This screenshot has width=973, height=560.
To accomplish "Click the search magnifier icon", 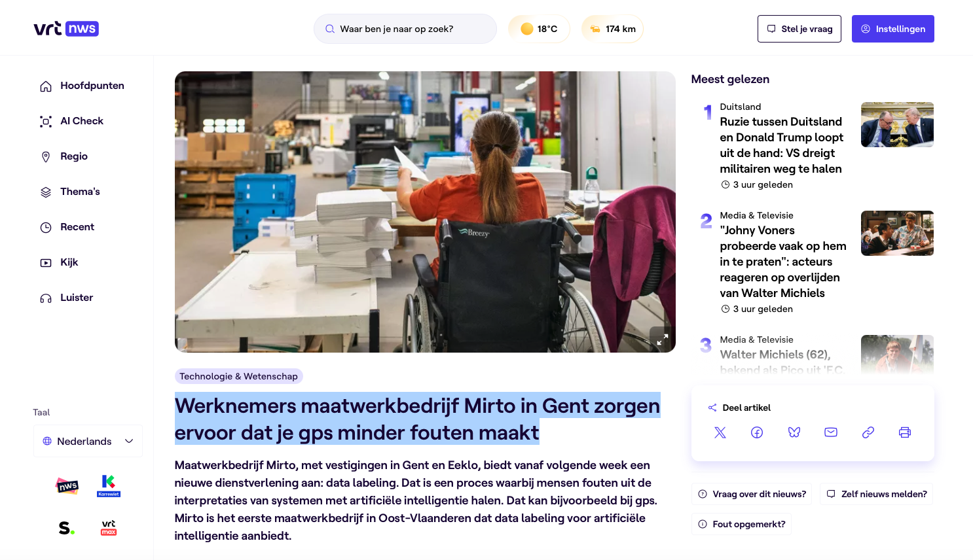I will 330,29.
